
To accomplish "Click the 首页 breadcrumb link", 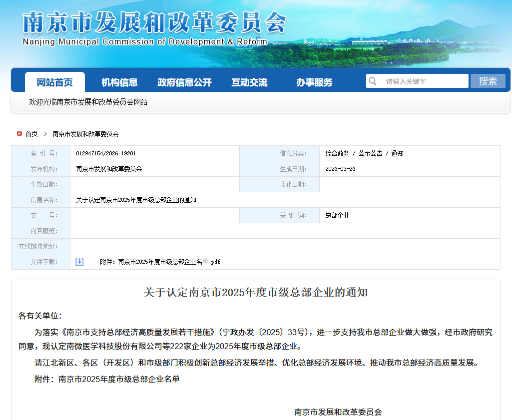I will [x=31, y=134].
